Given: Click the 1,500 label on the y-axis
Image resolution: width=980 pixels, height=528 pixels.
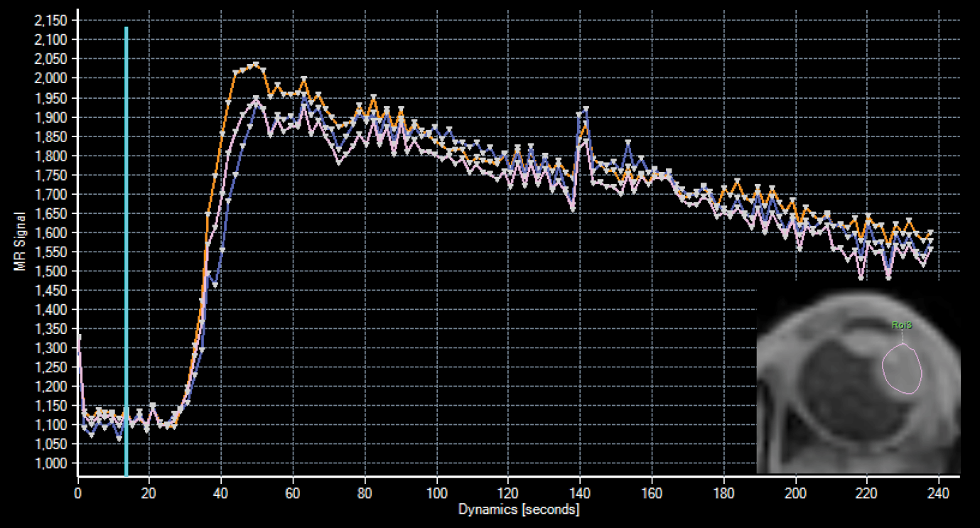Looking at the screenshot, I should click(49, 271).
